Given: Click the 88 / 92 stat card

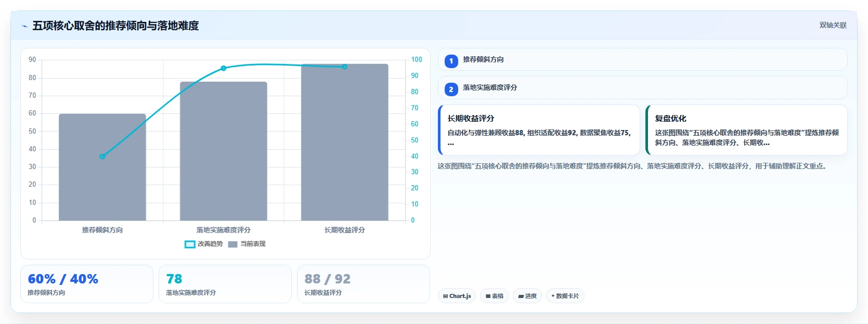Looking at the screenshot, I should pyautogui.click(x=364, y=284).
